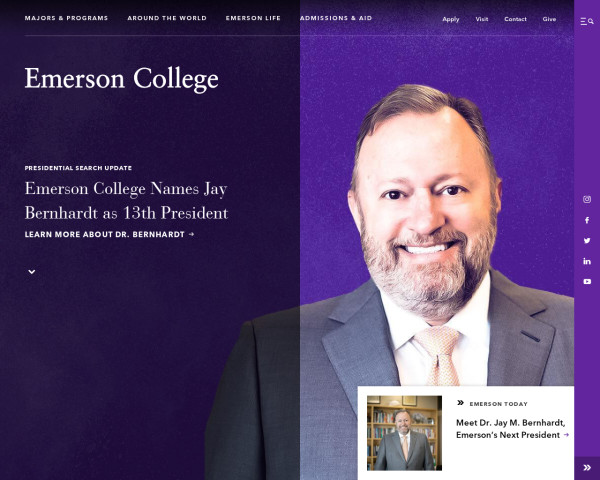The height and width of the screenshot is (480, 600).
Task: Open the Dr. Bernhardt thumbnail photo
Action: click(x=404, y=432)
